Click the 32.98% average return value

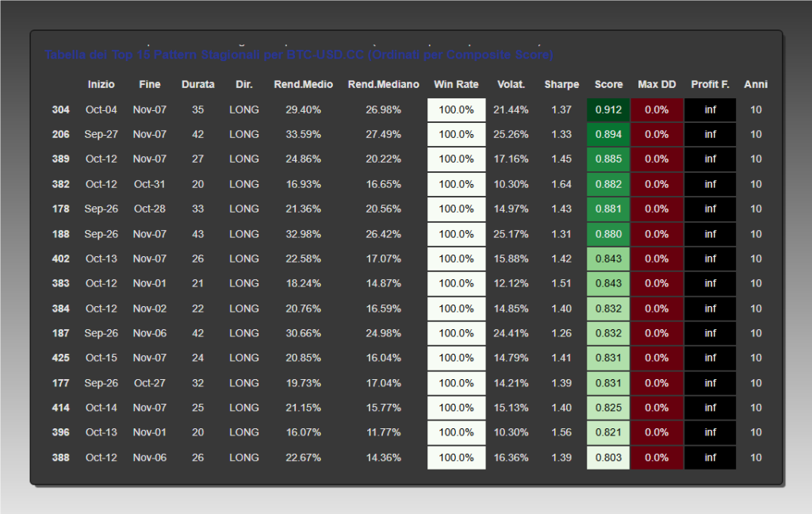coord(304,234)
